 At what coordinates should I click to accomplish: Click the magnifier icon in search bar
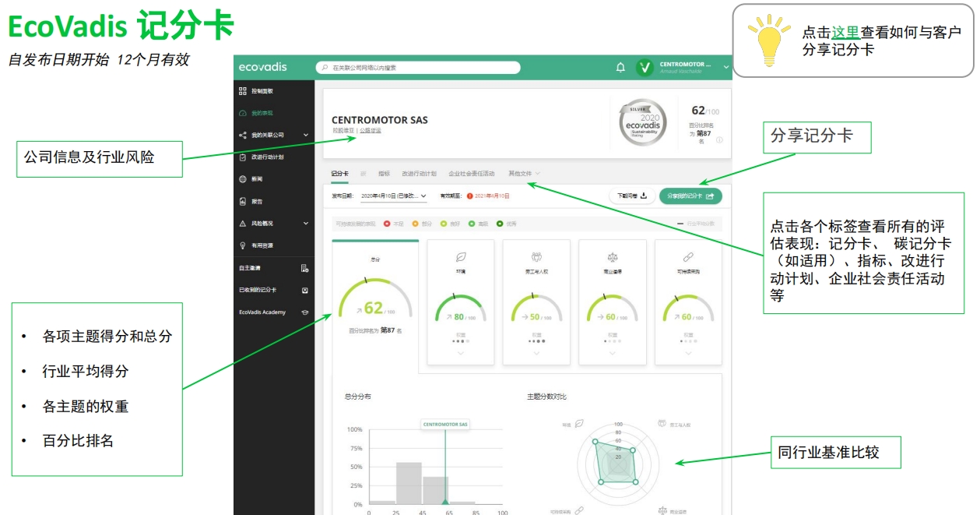(x=325, y=68)
